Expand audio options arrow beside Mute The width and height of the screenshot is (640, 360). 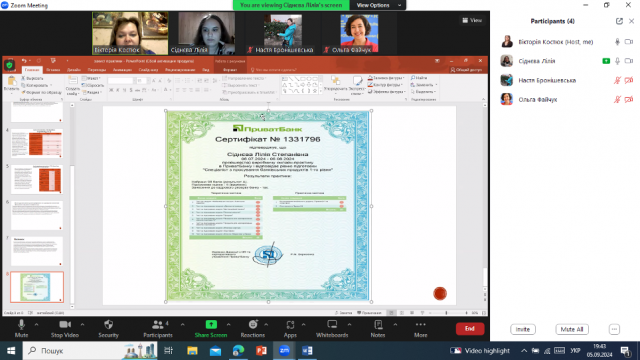(36, 325)
